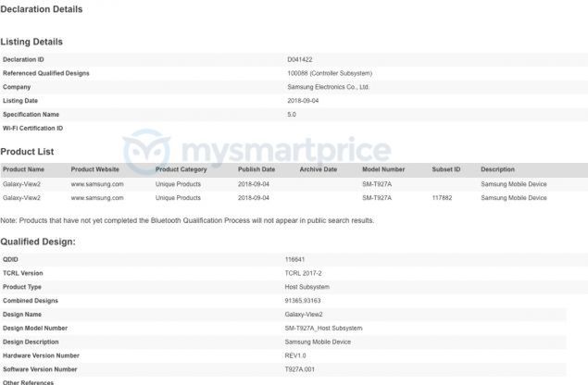Image resolution: width=588 pixels, height=385 pixels.
Task: Select the company name Samsung Electronics Co., Ltd.
Action: [x=328, y=87]
